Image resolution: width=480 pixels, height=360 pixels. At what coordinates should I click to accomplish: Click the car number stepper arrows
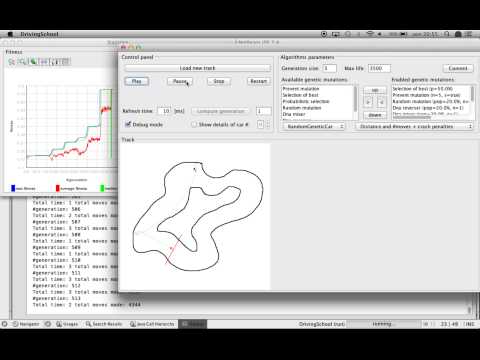pyautogui.click(x=268, y=124)
